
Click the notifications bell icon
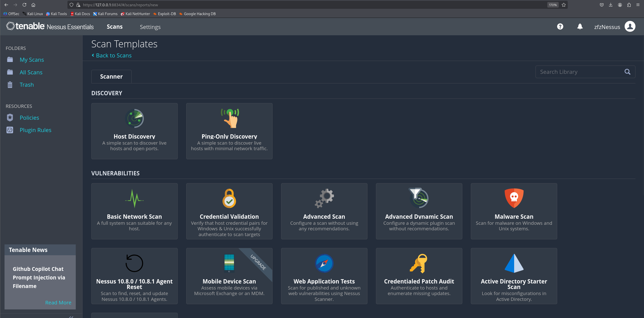coord(580,26)
